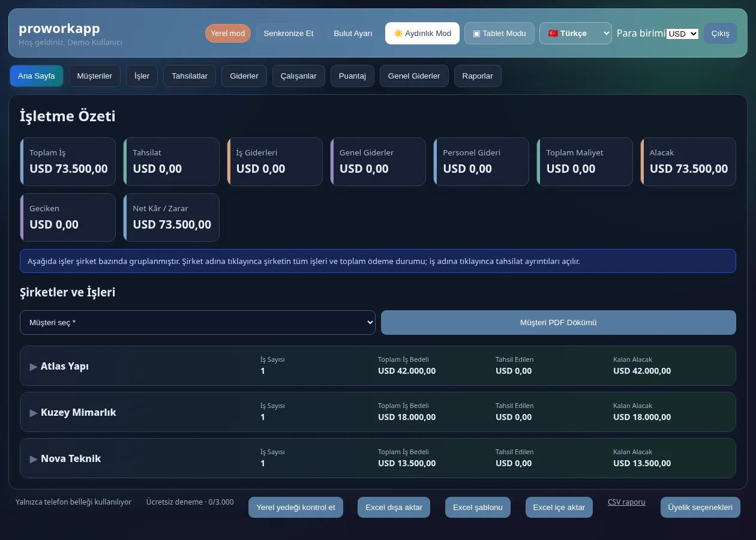The width and height of the screenshot is (756, 540).
Task: Open the Genel Giderler tab
Action: point(414,76)
